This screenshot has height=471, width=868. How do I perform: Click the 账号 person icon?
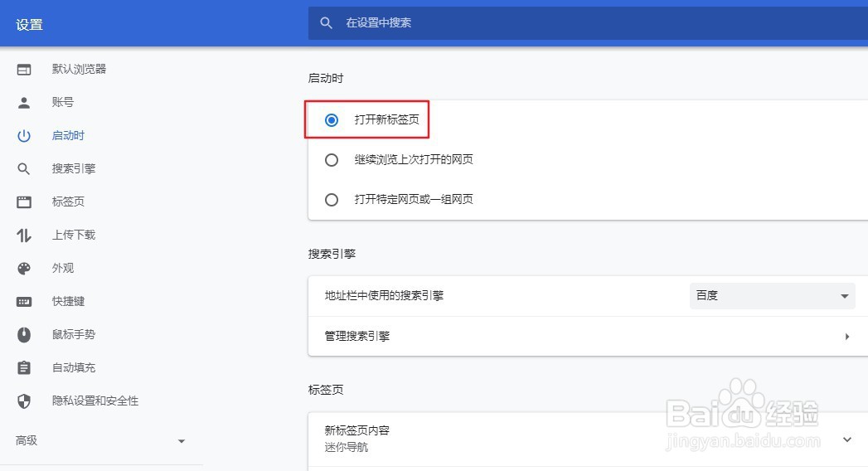pyautogui.click(x=24, y=102)
